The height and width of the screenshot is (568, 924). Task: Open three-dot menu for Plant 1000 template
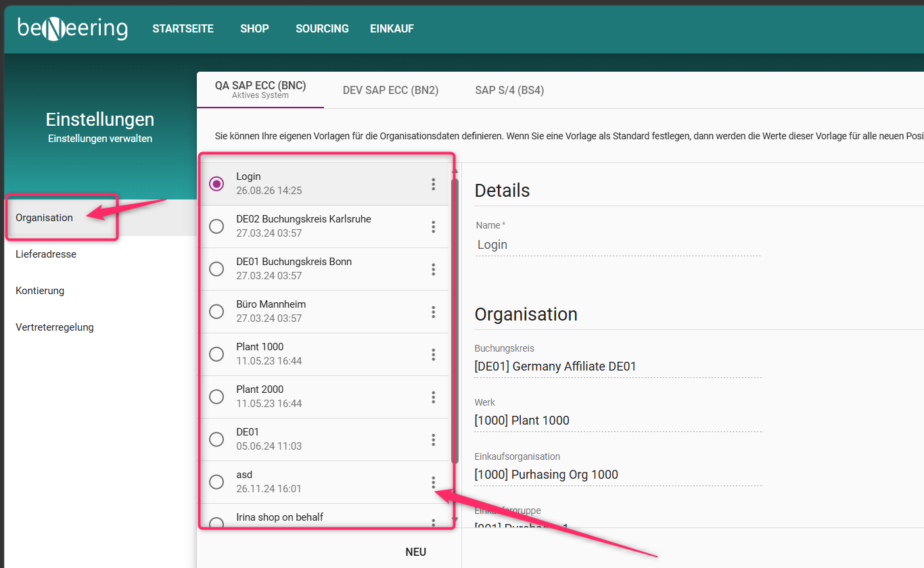click(x=434, y=354)
